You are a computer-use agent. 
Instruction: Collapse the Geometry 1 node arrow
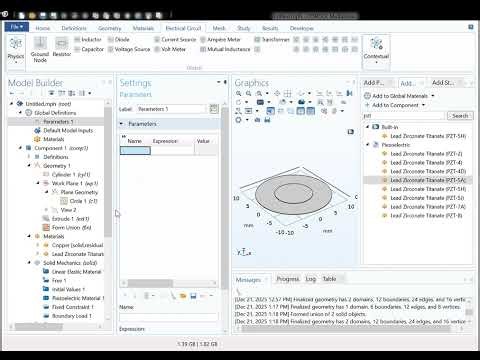pos(29,165)
